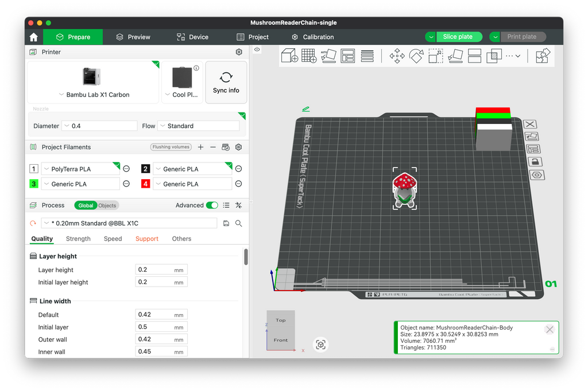This screenshot has width=588, height=391.
Task: Open Cool Plate type dropdown
Action: pyautogui.click(x=181, y=95)
